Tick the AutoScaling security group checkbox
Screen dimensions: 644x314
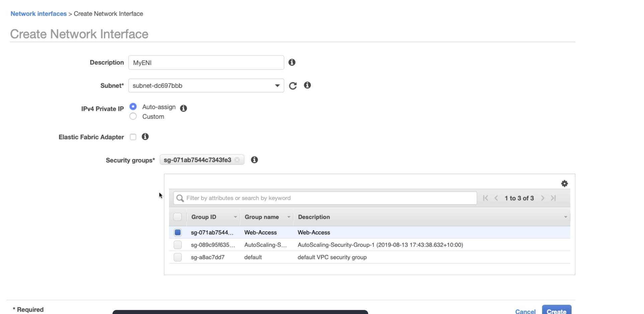178,245
